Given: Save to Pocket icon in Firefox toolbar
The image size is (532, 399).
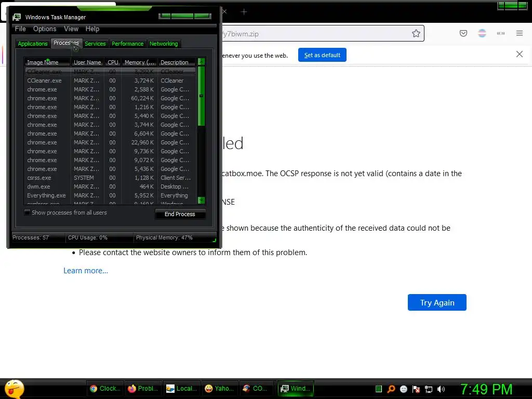Looking at the screenshot, I should [463, 33].
